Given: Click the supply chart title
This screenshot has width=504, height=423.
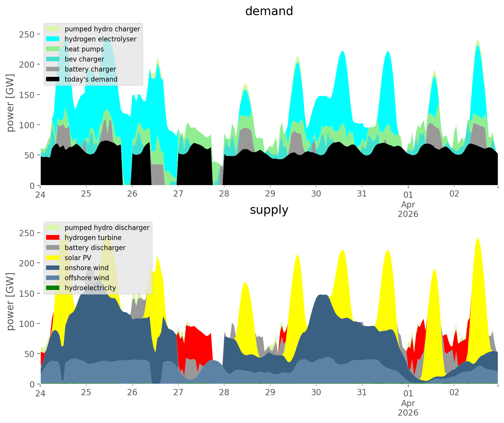Looking at the screenshot, I should (269, 210).
